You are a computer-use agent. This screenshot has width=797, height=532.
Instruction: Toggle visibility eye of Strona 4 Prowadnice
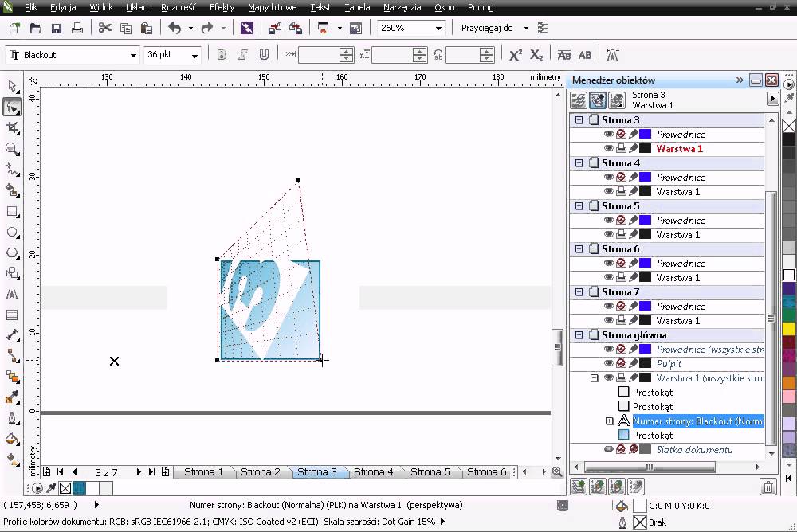click(x=608, y=177)
